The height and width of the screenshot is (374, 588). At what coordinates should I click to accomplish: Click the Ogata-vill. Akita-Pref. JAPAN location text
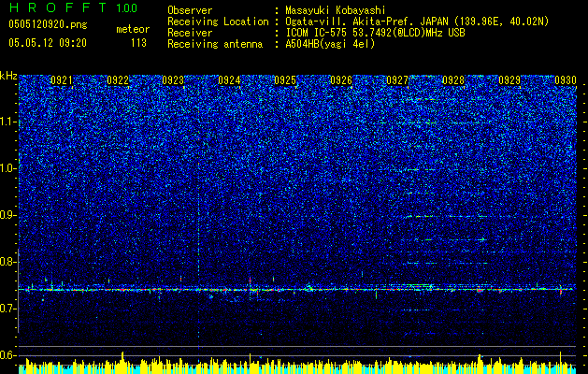(x=417, y=22)
